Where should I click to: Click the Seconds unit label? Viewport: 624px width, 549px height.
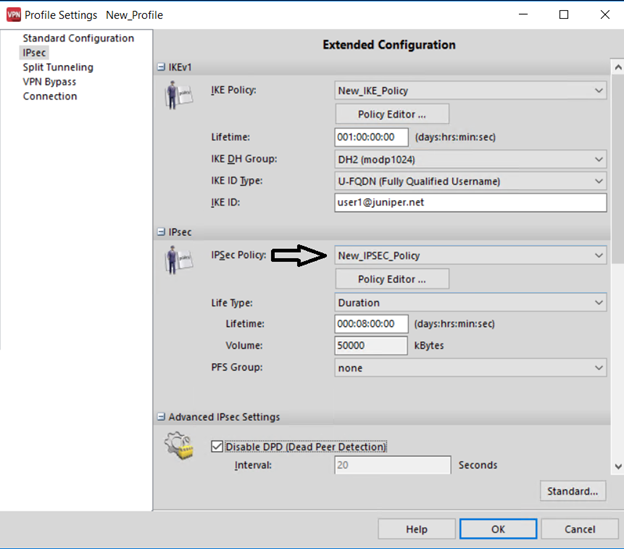[x=478, y=465]
